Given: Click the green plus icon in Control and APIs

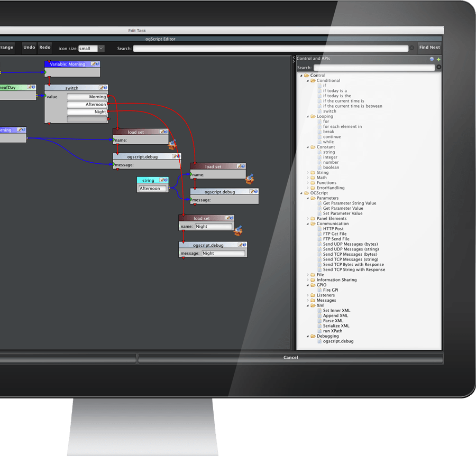Looking at the screenshot, I should pyautogui.click(x=438, y=59).
